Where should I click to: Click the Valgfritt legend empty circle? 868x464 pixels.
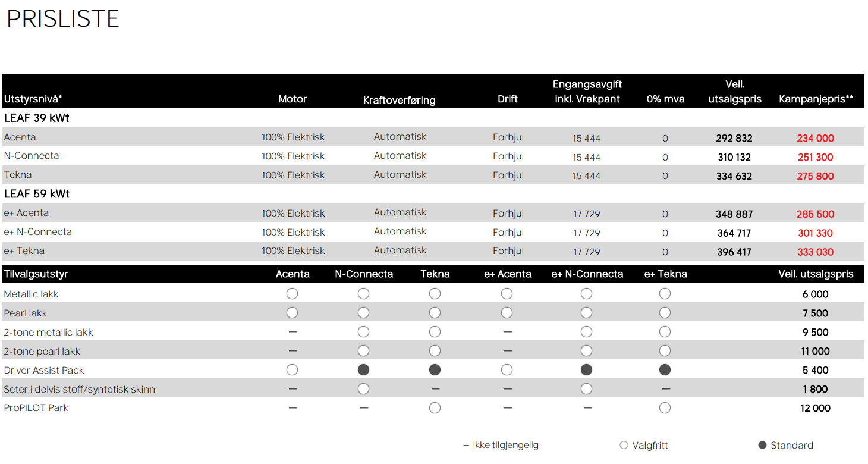point(624,445)
